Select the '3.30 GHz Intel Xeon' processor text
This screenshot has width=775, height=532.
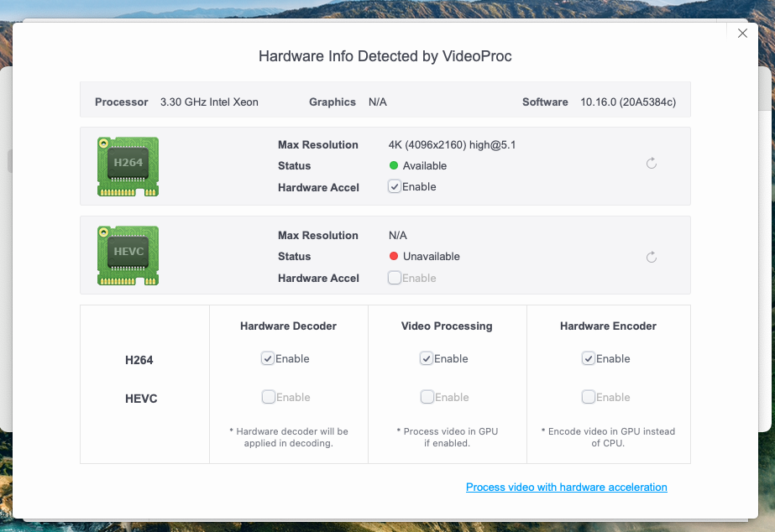(x=209, y=102)
